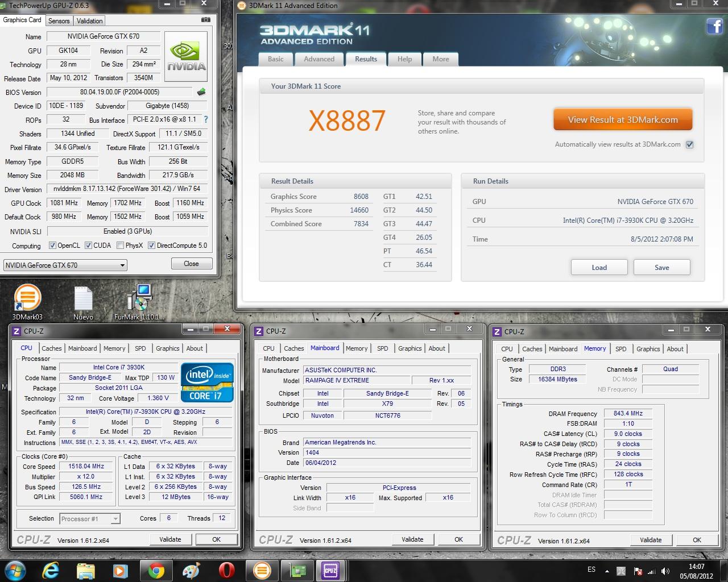Click the BIOS save chip icon in GPU-Z

(201, 92)
